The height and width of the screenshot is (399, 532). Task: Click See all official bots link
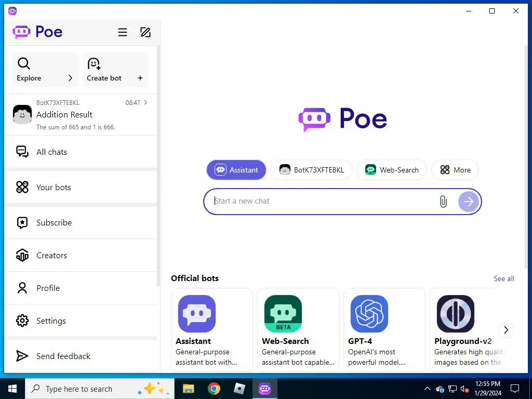point(504,278)
